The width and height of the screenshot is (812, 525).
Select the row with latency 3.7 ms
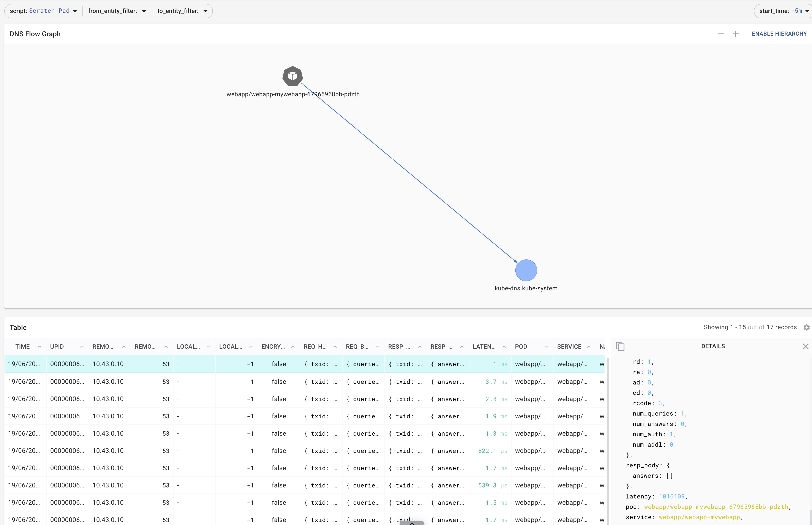(304, 382)
